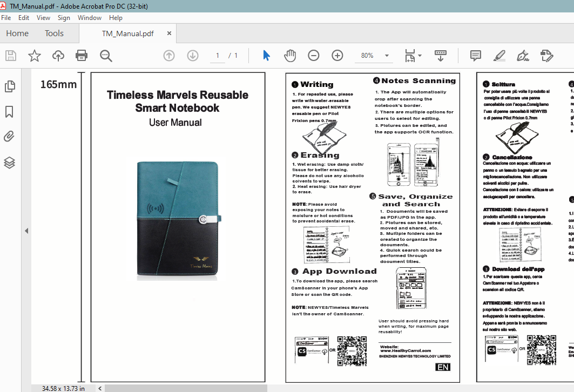
Task: Click the scroll left arrow at bottom
Action: [x=100, y=388]
